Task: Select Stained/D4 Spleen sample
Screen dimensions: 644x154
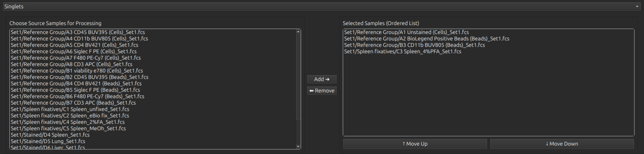Action: pyautogui.click(x=153, y=135)
